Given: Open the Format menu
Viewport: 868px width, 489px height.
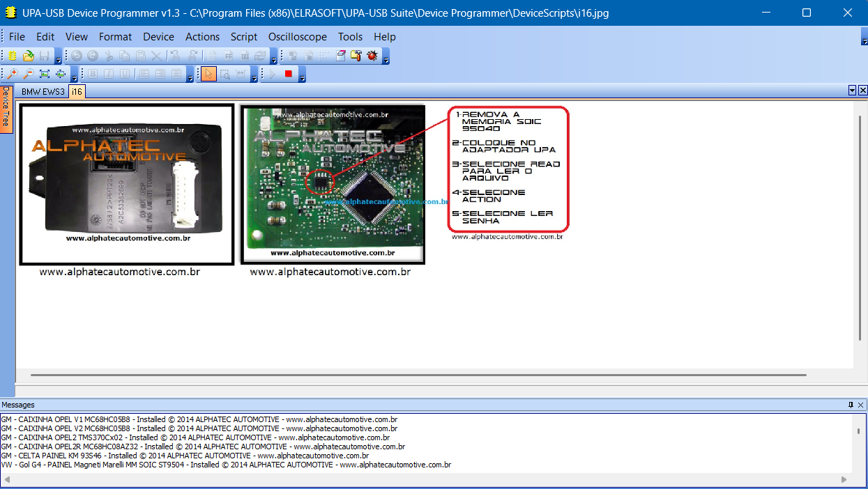Looking at the screenshot, I should [115, 37].
